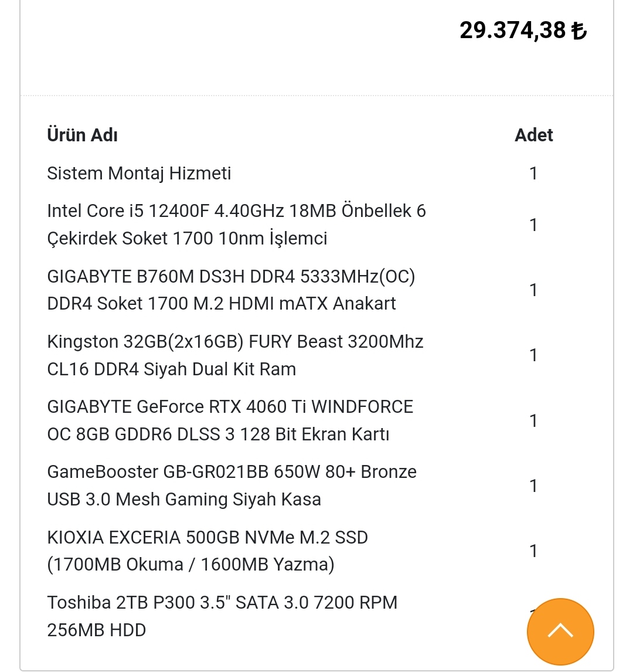Viewport: 633px width, 672px height.
Task: Click the Adet column header
Action: (533, 135)
